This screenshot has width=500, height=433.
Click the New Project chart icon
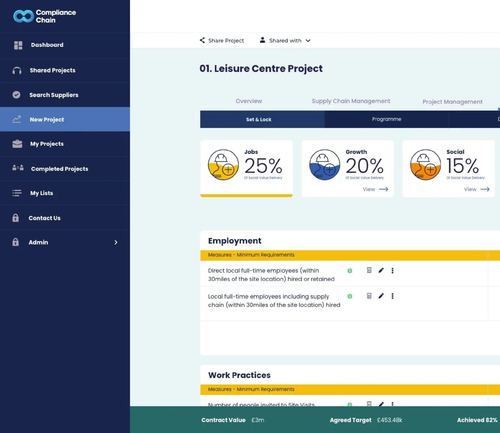[x=17, y=119]
